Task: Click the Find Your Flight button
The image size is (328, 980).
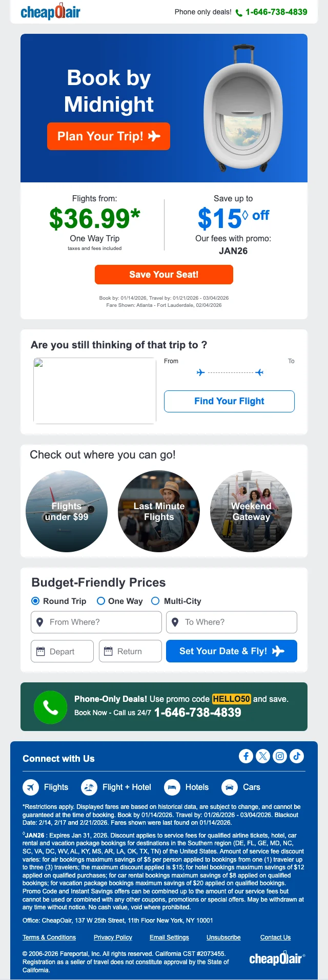Action: (229, 401)
